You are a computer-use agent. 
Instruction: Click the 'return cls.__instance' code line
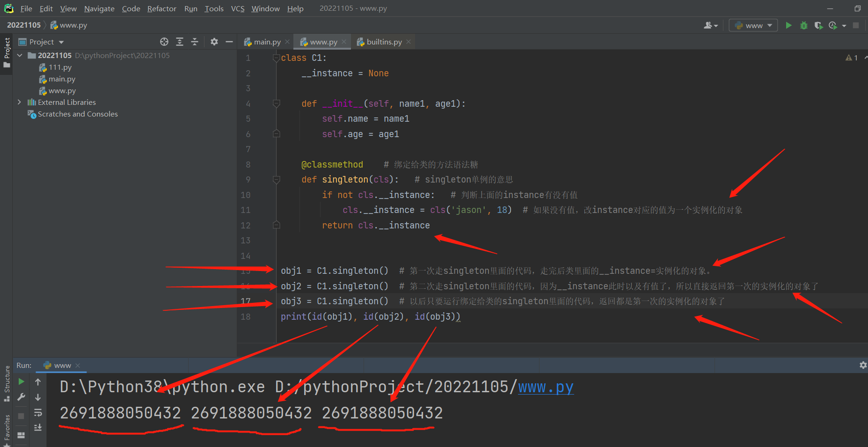coord(376,225)
